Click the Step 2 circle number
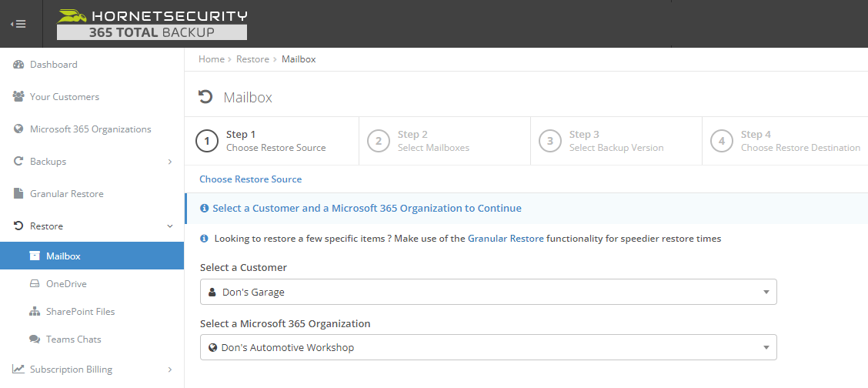 click(379, 141)
